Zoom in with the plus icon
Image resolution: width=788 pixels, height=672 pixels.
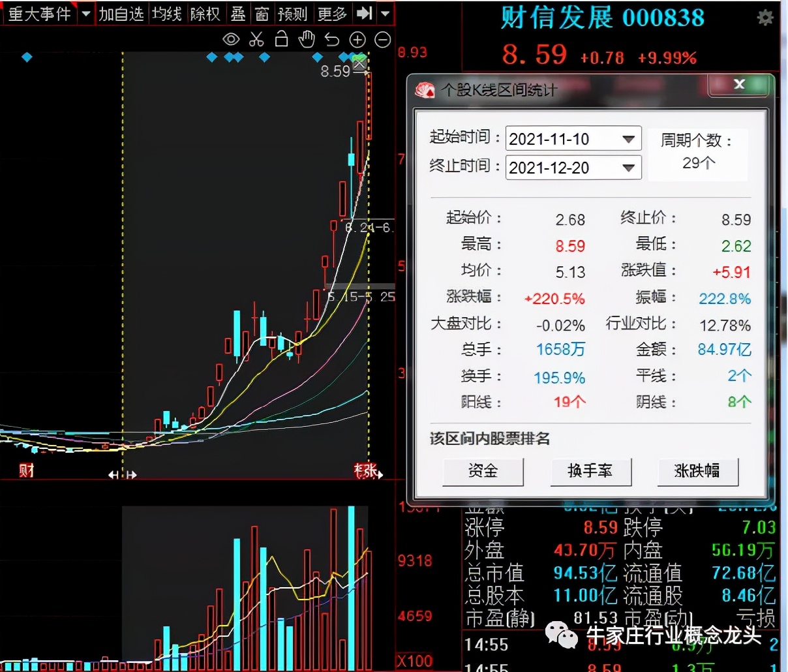coord(357,39)
